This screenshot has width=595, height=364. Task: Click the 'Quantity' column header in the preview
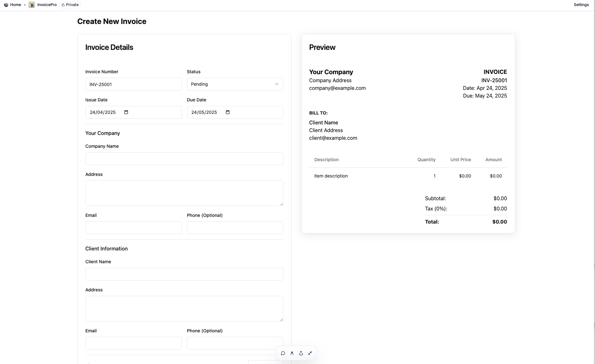pyautogui.click(x=426, y=160)
